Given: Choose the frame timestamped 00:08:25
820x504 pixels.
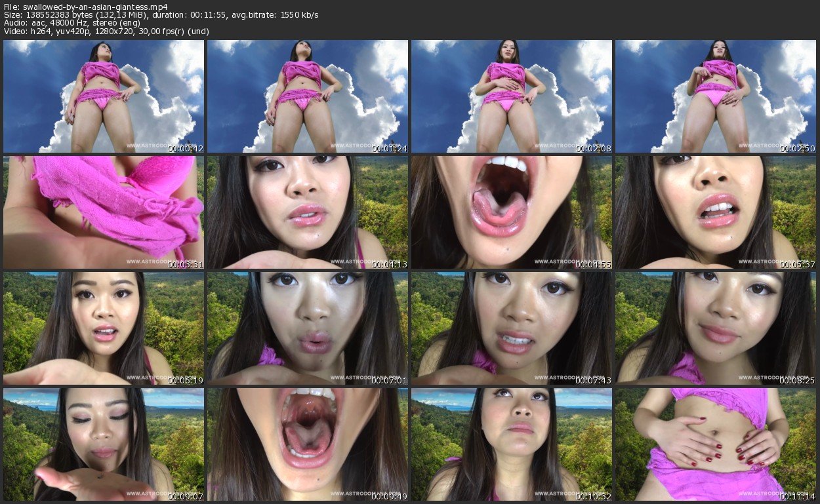Looking at the screenshot, I should click(x=716, y=328).
